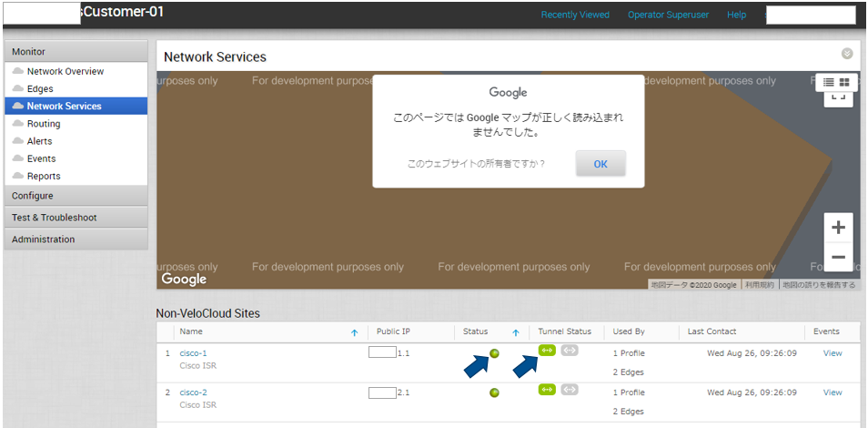Click cisco-1 '2 Edges' text
The width and height of the screenshot is (868, 428).
(629, 372)
